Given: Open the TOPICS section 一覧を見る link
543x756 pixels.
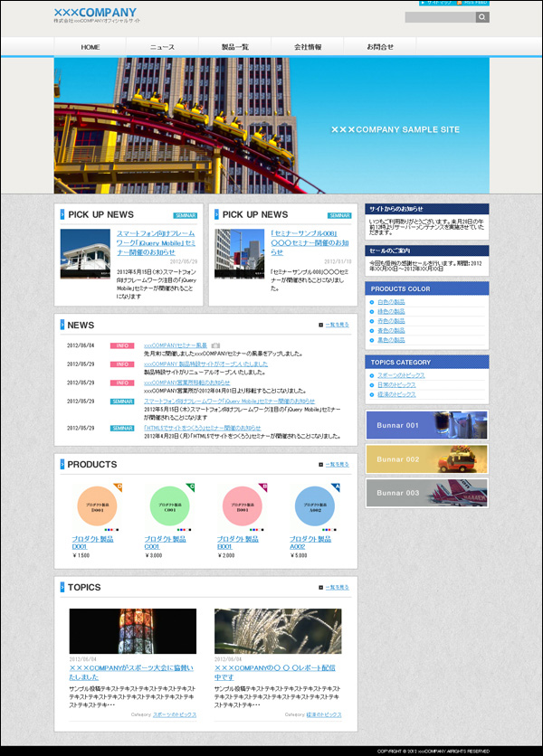Looking at the screenshot, I should (x=337, y=588).
